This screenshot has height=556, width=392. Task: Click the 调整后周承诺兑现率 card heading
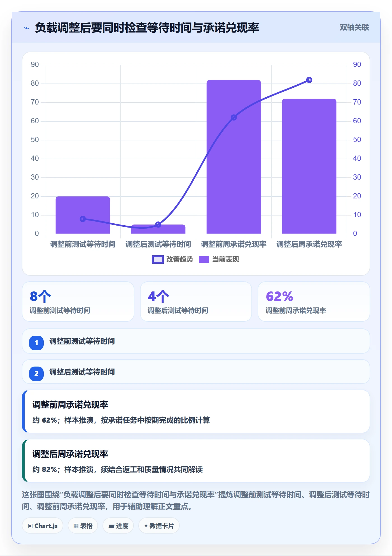(x=70, y=454)
